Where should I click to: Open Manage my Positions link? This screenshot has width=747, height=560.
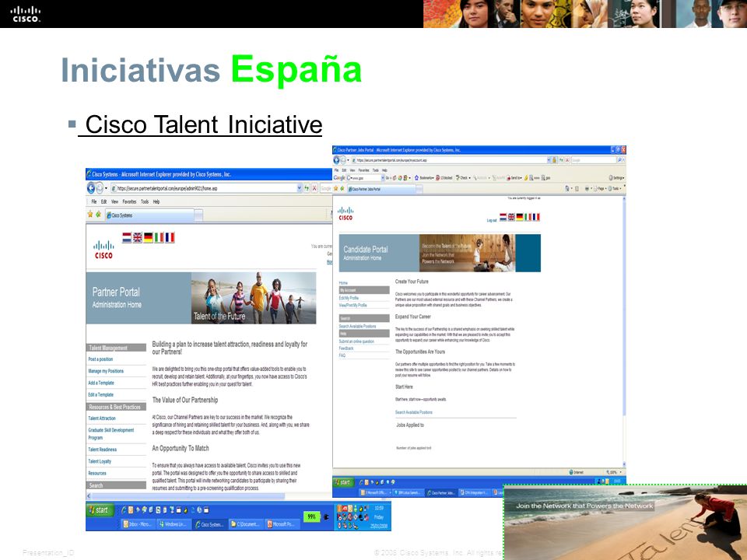(x=106, y=371)
